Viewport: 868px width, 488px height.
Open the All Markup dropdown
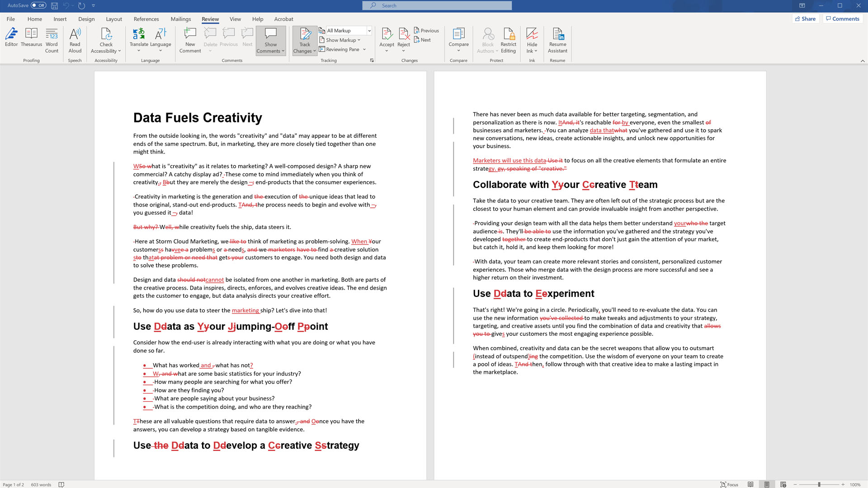pos(368,30)
